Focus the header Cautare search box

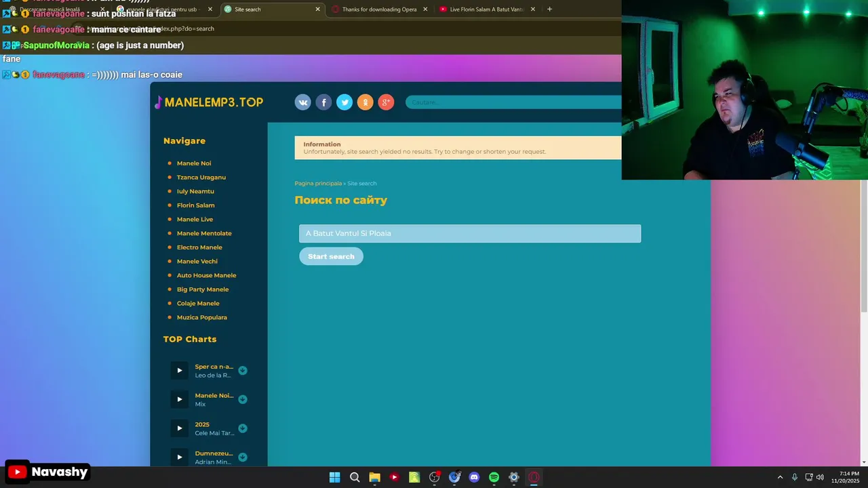pyautogui.click(x=513, y=102)
